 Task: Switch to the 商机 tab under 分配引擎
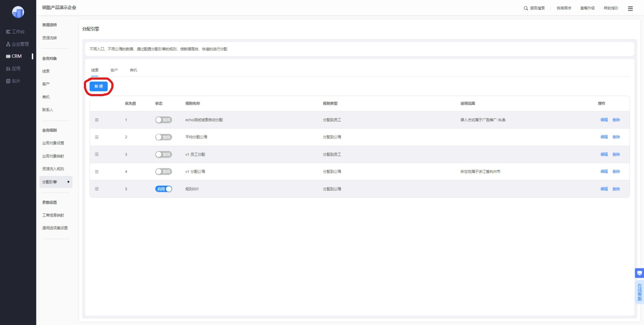click(134, 70)
